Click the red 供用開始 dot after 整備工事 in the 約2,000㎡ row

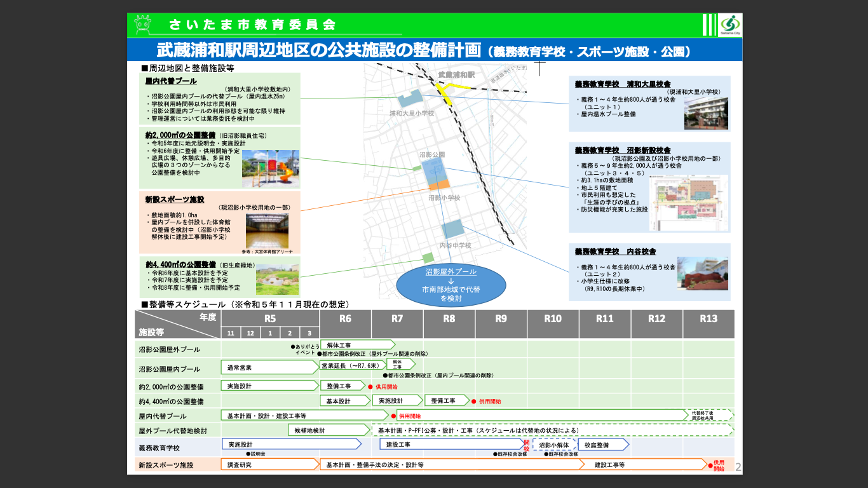pyautogui.click(x=370, y=386)
